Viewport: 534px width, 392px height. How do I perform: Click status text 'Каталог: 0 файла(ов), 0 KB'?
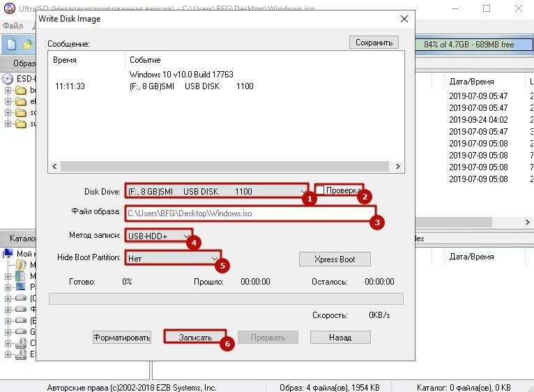464,388
